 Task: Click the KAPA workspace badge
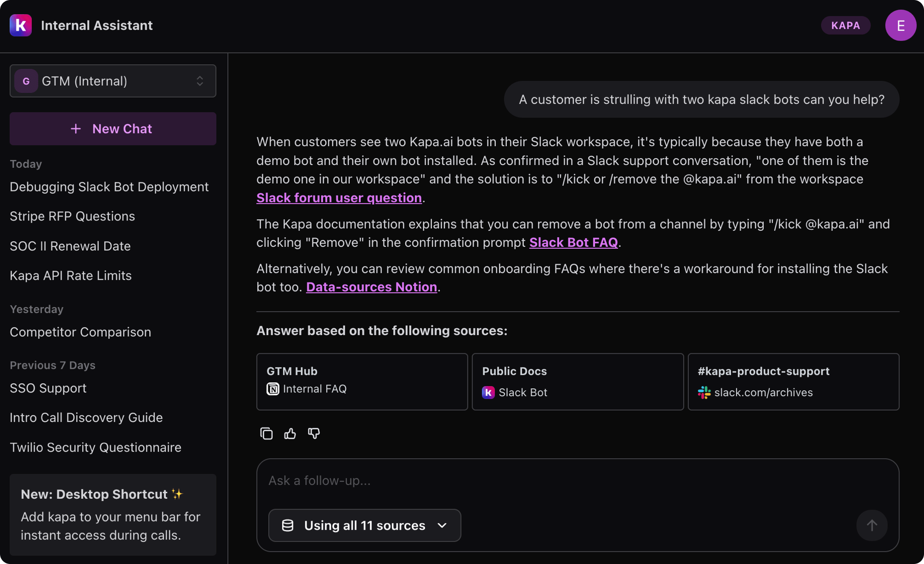click(845, 25)
